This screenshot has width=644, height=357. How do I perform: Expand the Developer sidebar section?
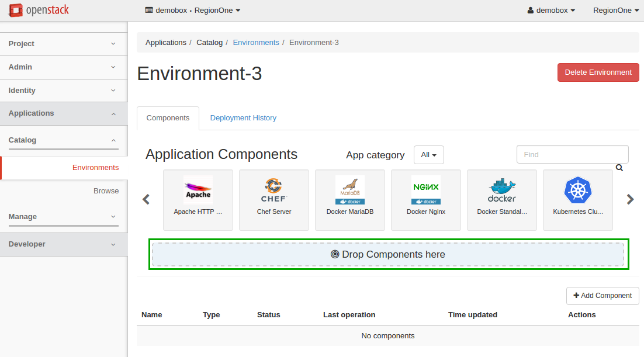[63, 244]
